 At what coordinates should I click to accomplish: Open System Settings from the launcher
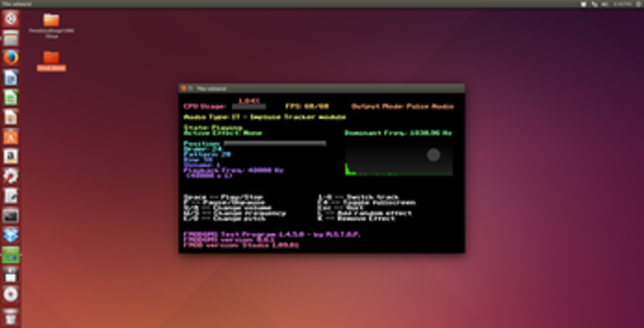[x=10, y=176]
